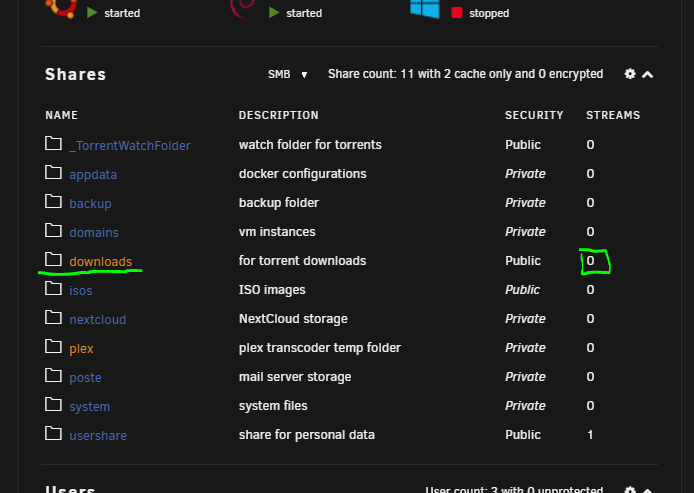Click the _TorrentWatchFolder folder icon
This screenshot has width=694, height=493.
(54, 143)
